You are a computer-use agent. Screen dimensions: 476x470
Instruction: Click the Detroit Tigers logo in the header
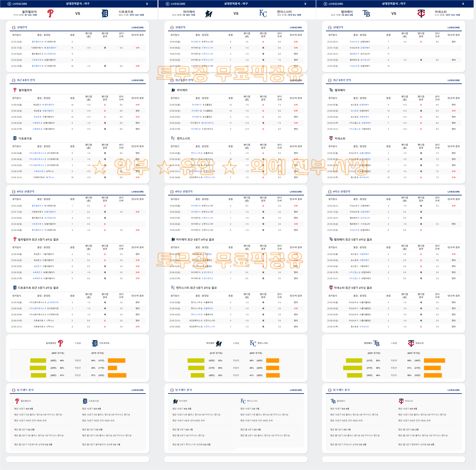pos(105,13)
